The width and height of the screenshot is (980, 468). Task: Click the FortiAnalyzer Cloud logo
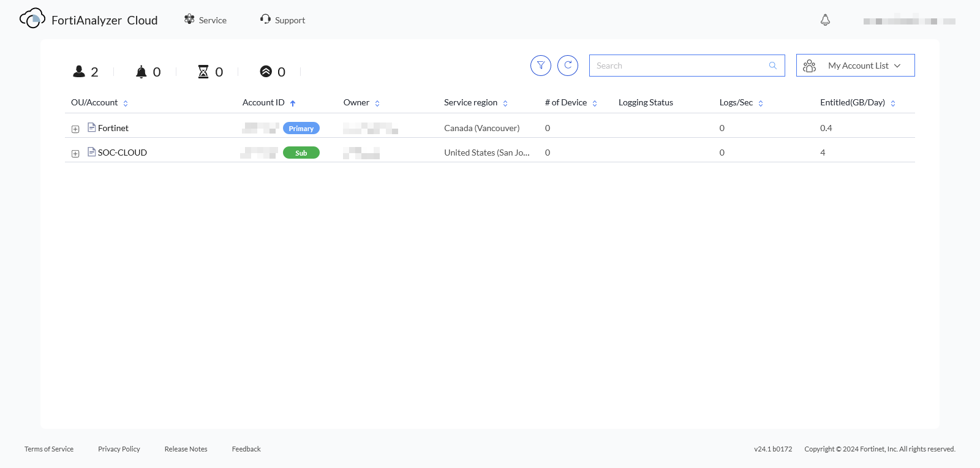coord(32,19)
